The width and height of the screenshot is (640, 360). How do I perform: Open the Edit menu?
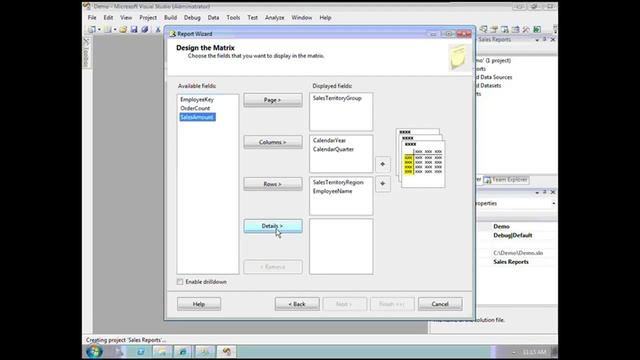coord(108,18)
